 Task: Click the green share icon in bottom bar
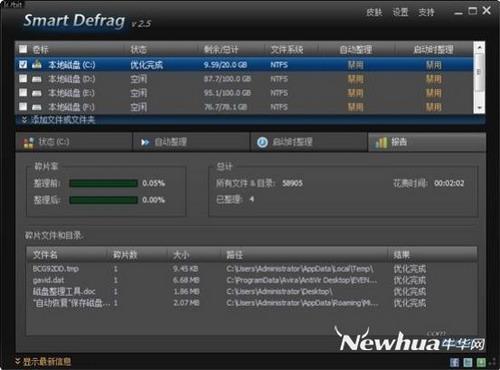[x=481, y=362]
